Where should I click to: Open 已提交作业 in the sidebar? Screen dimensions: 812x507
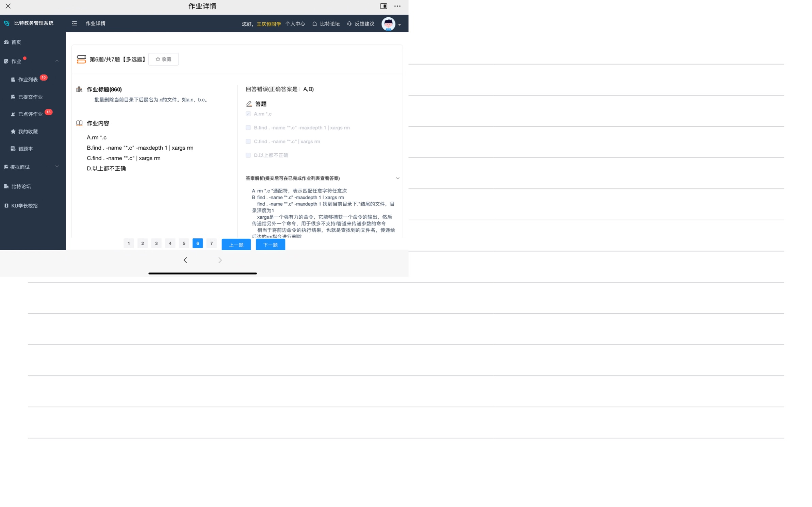[30, 97]
